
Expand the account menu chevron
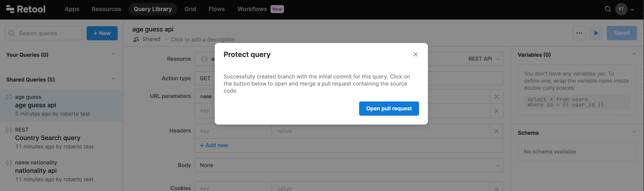(x=632, y=9)
